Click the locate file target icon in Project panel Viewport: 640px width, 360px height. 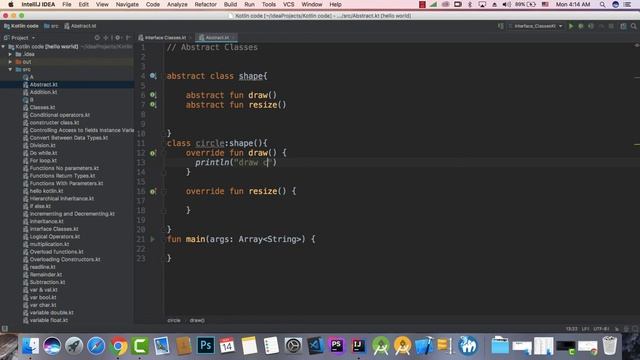[97, 38]
